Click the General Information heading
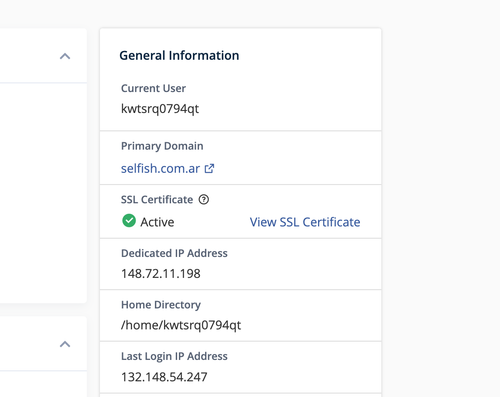The height and width of the screenshot is (397, 500). click(x=179, y=55)
